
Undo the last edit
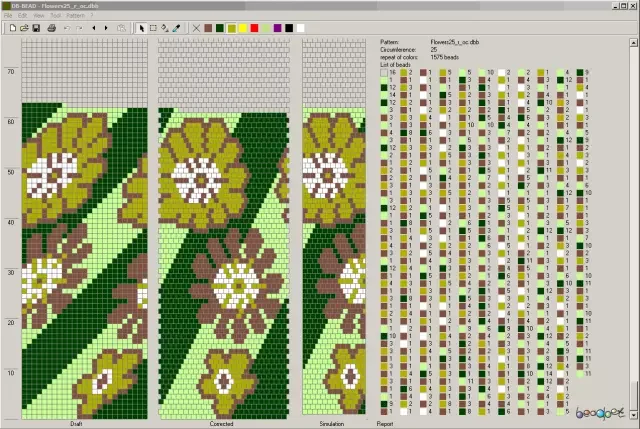pyautogui.click(x=67, y=28)
